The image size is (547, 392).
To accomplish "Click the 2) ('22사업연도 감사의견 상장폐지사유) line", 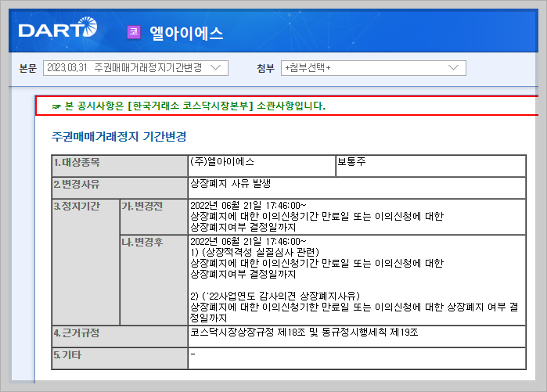I will (x=275, y=296).
